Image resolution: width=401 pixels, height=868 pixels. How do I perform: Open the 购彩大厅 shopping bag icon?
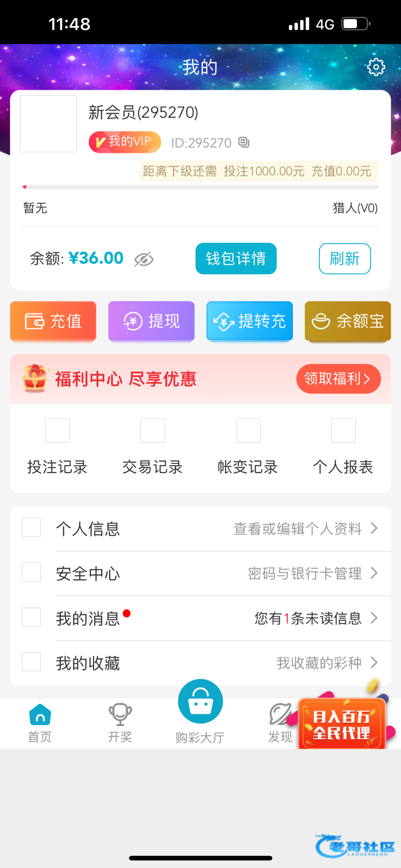[x=200, y=702]
